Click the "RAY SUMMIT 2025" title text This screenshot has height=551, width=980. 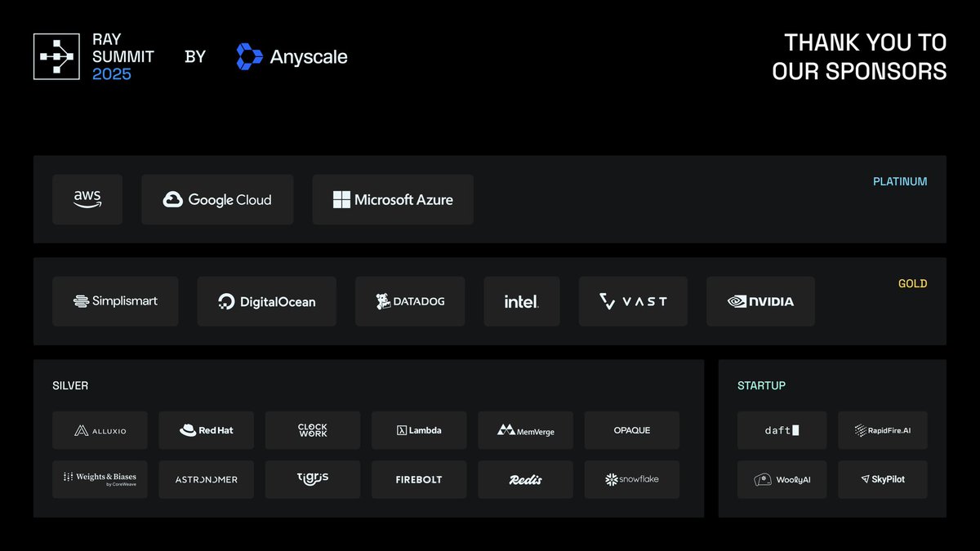[x=123, y=56]
